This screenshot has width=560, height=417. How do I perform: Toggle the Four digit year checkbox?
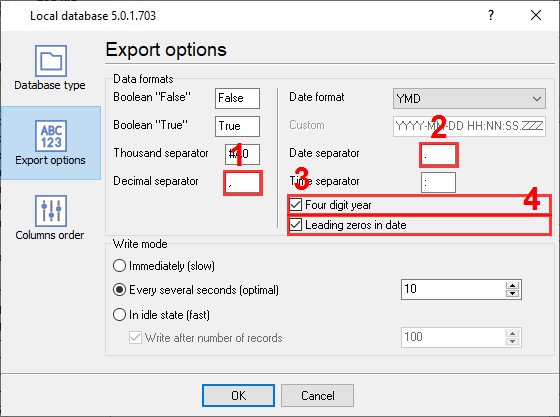point(296,205)
